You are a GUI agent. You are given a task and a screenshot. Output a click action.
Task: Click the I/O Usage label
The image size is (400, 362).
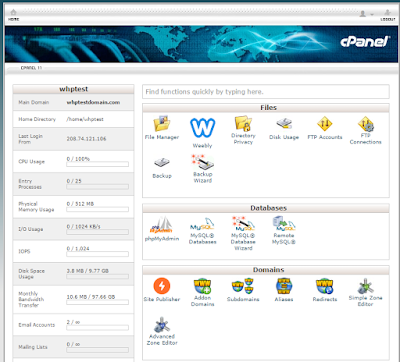[x=31, y=229]
